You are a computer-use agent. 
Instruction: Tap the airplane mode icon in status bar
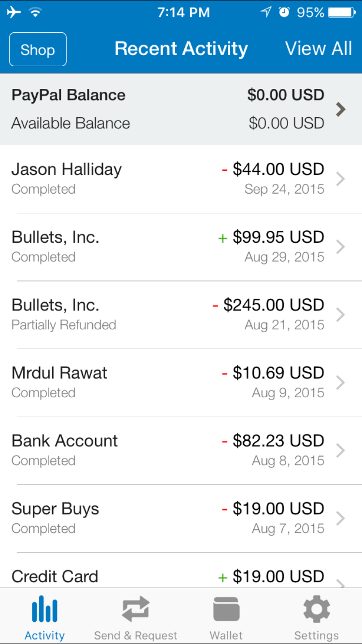coord(14,12)
